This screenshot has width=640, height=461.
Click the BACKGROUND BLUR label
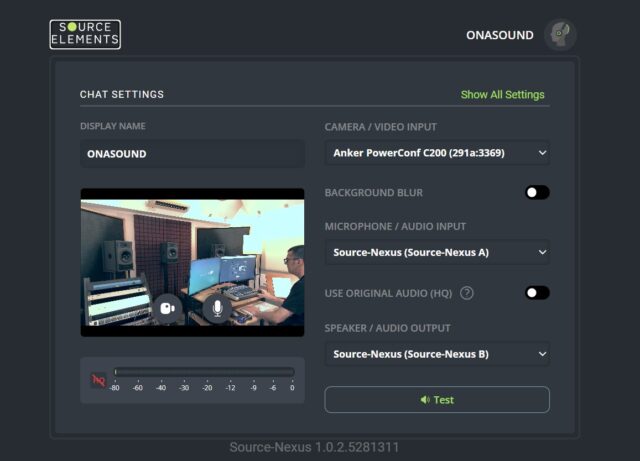373,193
